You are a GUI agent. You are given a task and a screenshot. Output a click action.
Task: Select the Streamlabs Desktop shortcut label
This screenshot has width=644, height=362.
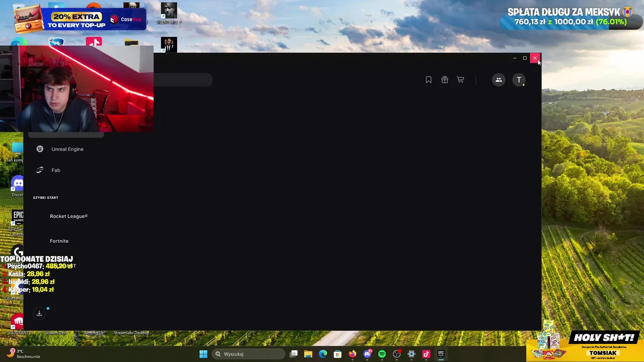(131, 333)
